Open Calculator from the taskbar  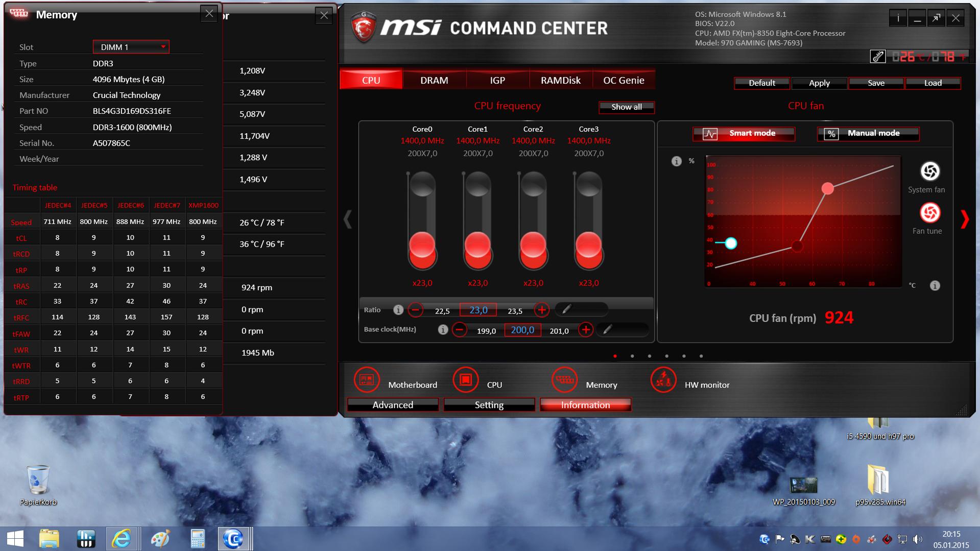(197, 539)
